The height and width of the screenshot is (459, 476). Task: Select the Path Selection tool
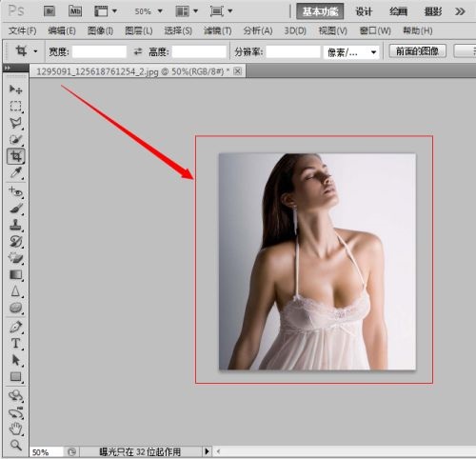(x=15, y=360)
